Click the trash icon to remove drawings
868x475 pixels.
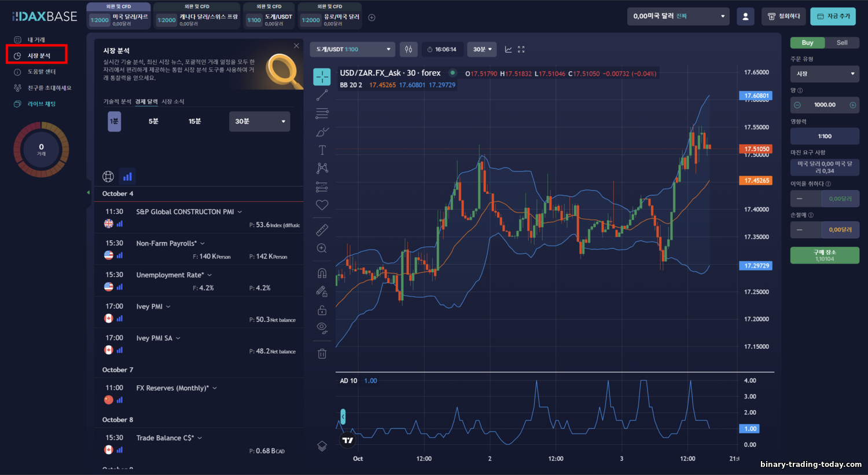(322, 353)
